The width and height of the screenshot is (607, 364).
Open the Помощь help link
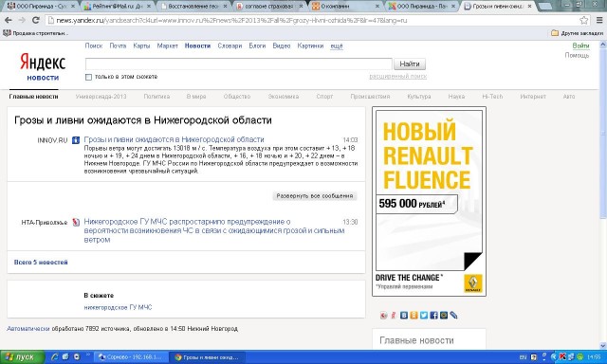(577, 55)
